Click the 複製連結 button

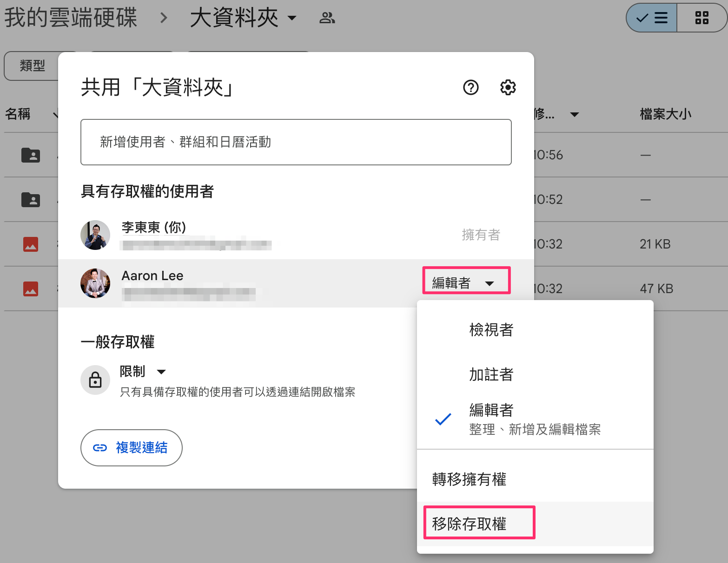[x=132, y=447]
